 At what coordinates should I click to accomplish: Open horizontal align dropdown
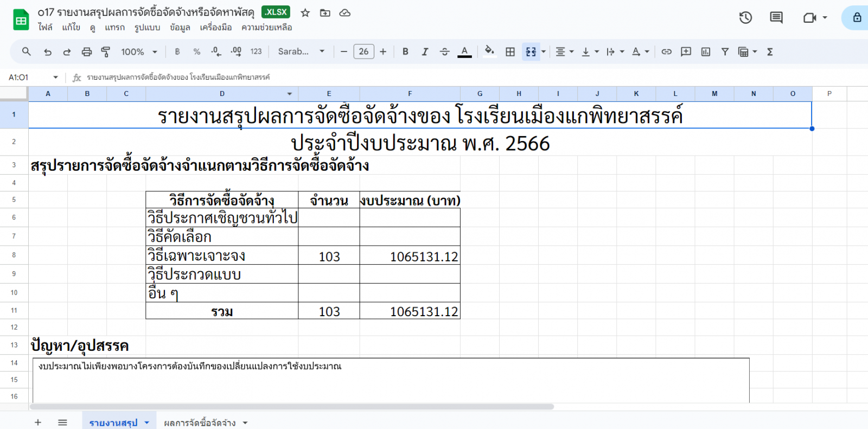pyautogui.click(x=564, y=52)
